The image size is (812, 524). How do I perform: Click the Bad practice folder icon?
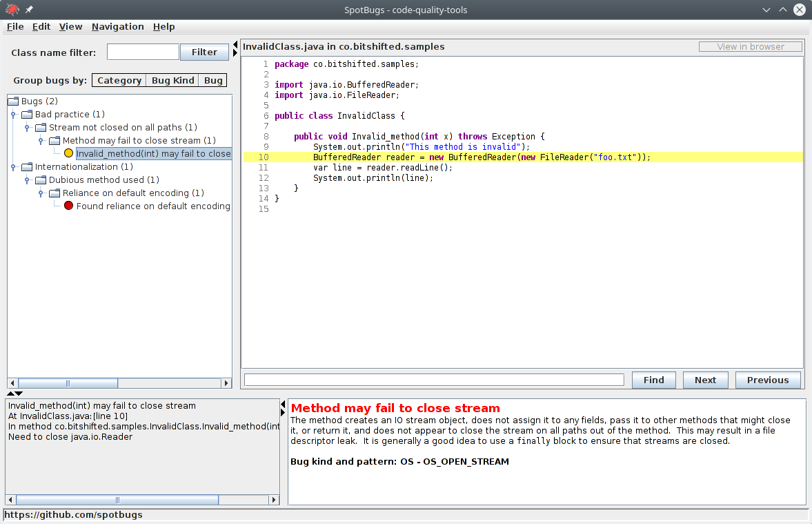[x=27, y=115]
